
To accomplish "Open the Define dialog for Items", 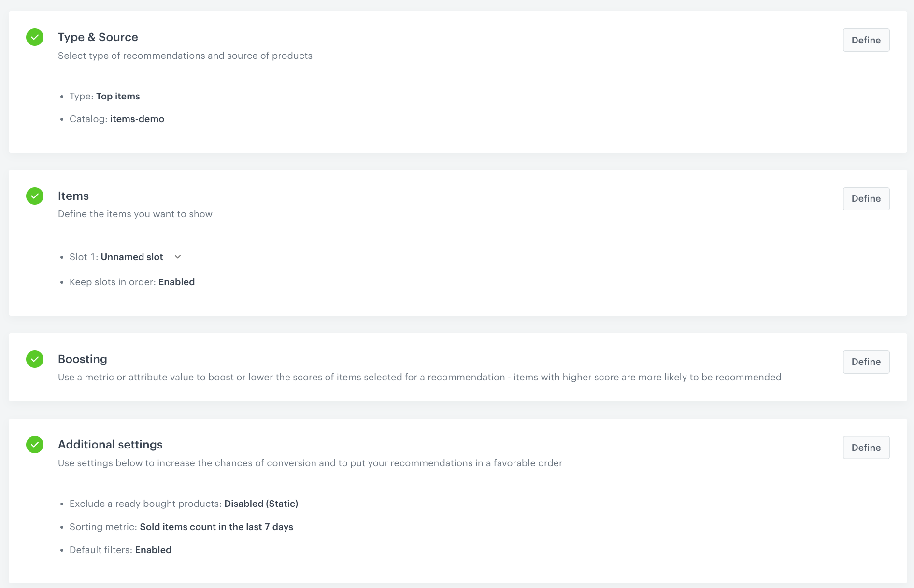I will click(866, 198).
